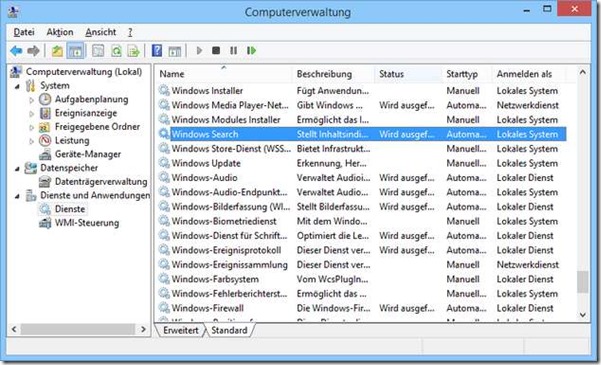Click the services list vertical scrollbar thumb
The height and width of the screenshot is (365, 601).
coord(583,282)
